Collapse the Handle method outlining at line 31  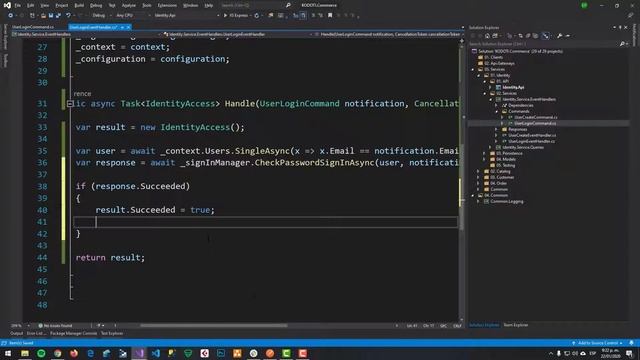[x=70, y=104]
